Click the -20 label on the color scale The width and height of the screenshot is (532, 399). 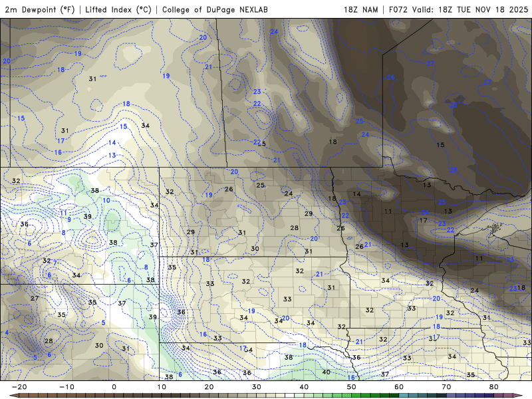pyautogui.click(x=19, y=387)
